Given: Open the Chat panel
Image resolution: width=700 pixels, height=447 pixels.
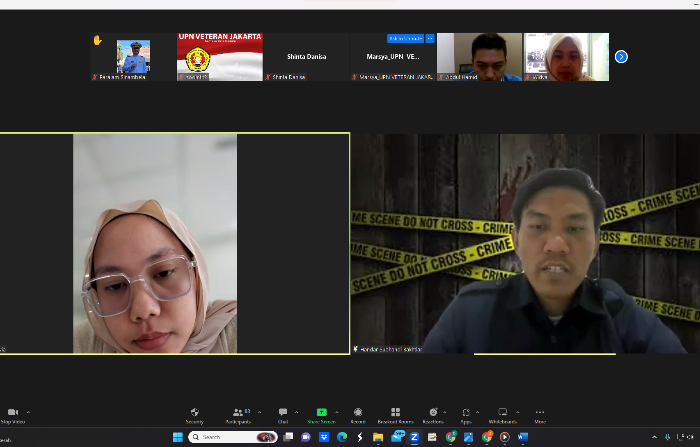Looking at the screenshot, I should click(x=283, y=416).
